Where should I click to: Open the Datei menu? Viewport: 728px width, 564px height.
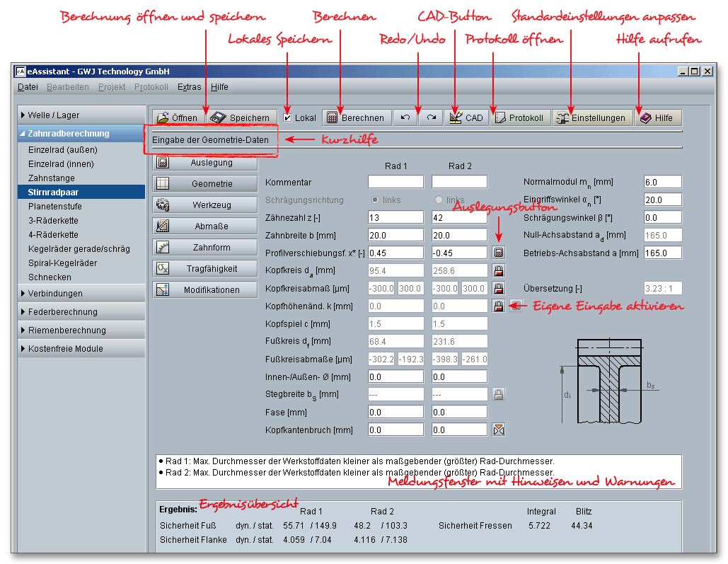pyautogui.click(x=28, y=87)
